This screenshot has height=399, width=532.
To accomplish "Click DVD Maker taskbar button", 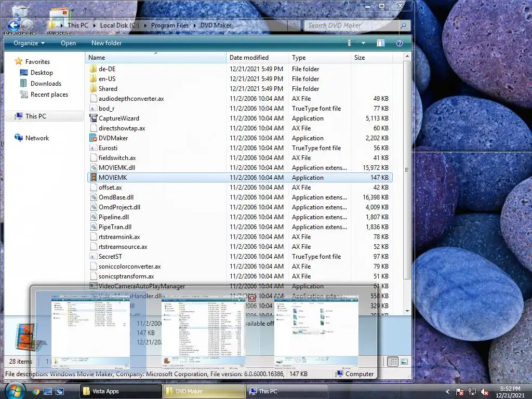I will click(204, 391).
